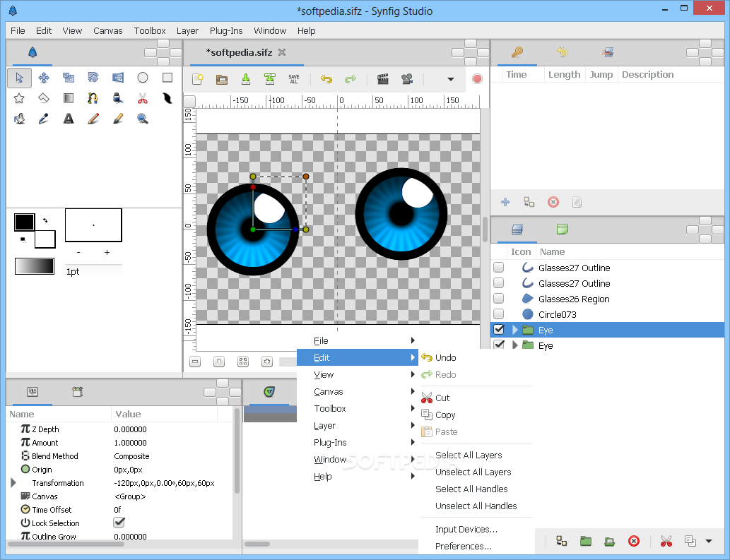Viewport: 730px width, 560px height.
Task: Open View submenu in popup menu
Action: coord(358,374)
